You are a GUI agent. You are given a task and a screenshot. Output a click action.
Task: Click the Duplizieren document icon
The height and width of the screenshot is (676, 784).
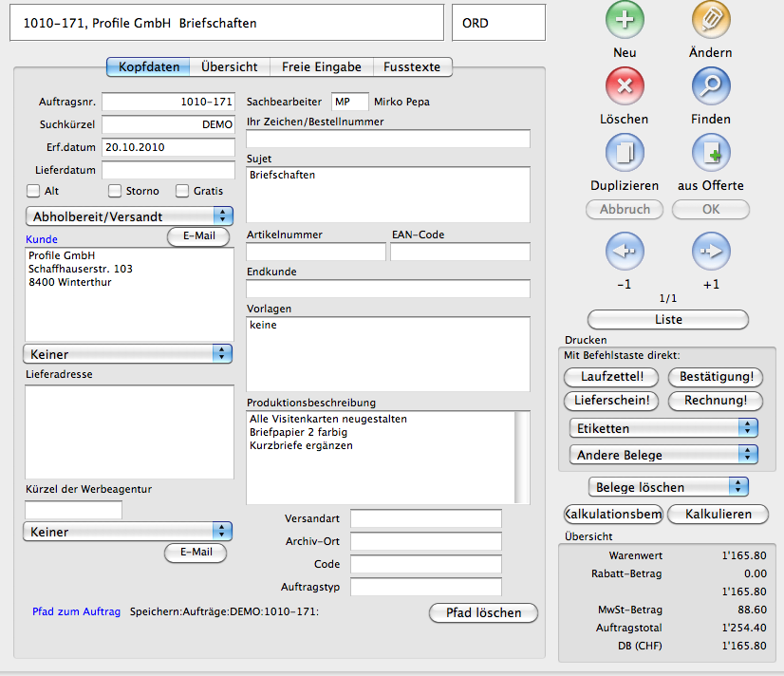625,153
